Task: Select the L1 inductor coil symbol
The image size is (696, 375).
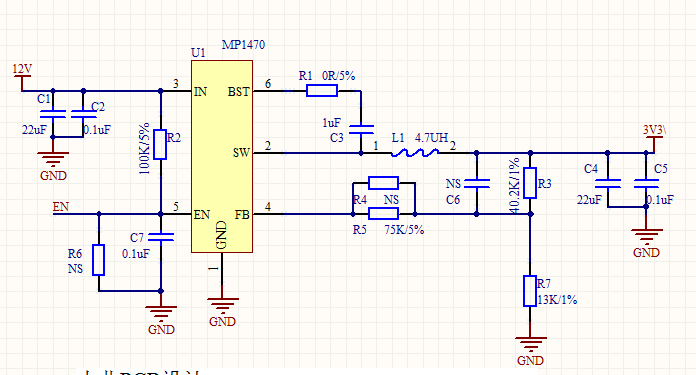Action: click(x=415, y=153)
